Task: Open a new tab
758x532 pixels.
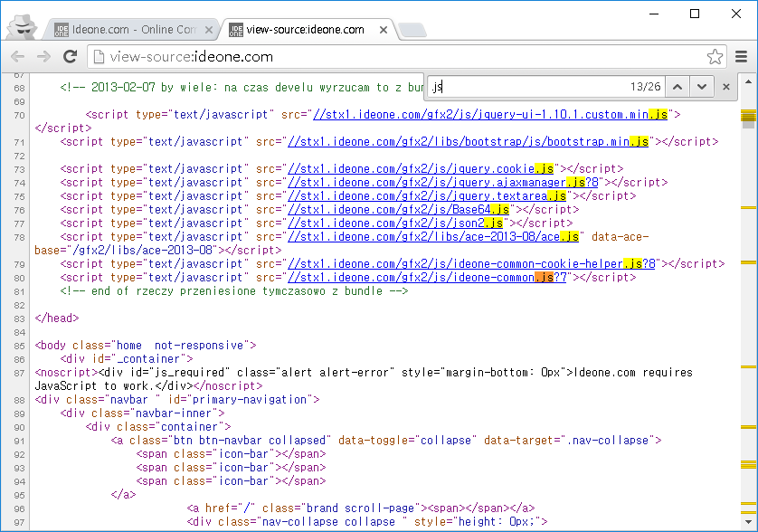Action: [412, 30]
